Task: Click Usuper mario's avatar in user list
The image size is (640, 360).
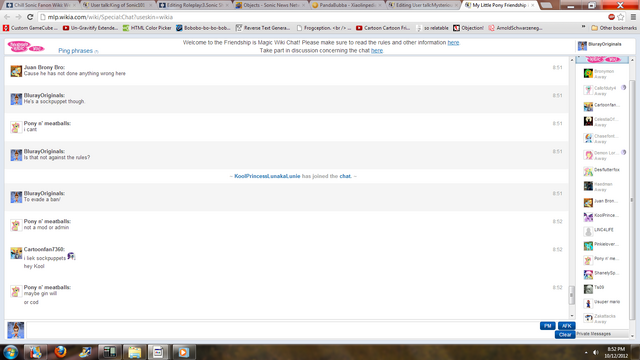Action: click(x=588, y=304)
